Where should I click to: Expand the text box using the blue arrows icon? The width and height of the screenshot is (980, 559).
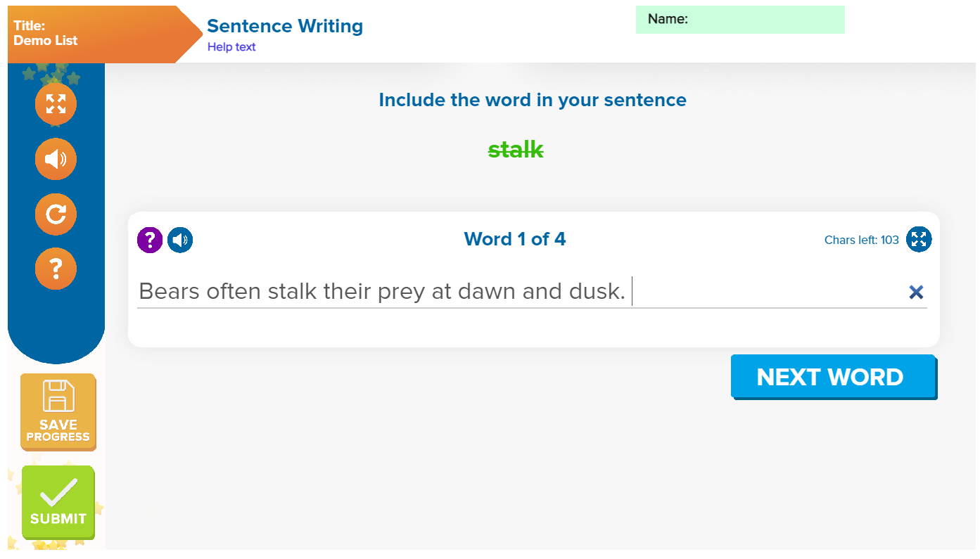(919, 239)
